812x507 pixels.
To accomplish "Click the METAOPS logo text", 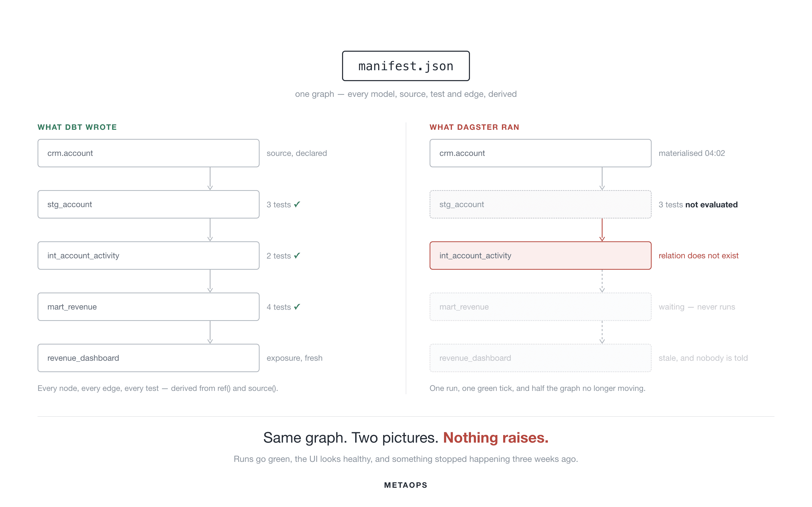I will [x=406, y=485].
